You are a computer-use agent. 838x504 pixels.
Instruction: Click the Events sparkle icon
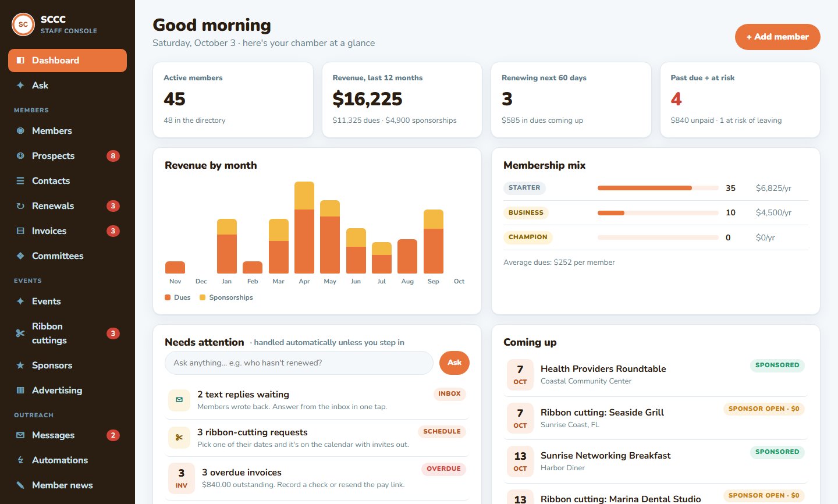click(x=20, y=301)
